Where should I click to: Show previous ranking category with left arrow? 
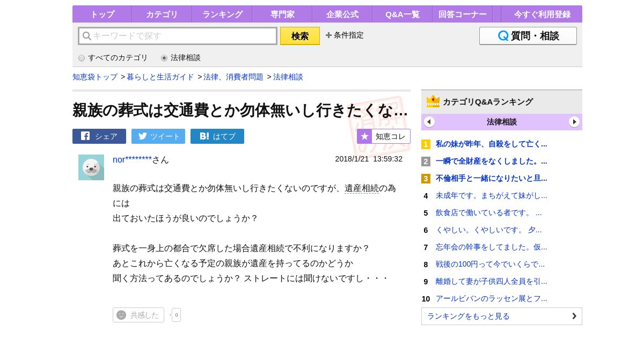coord(429,122)
